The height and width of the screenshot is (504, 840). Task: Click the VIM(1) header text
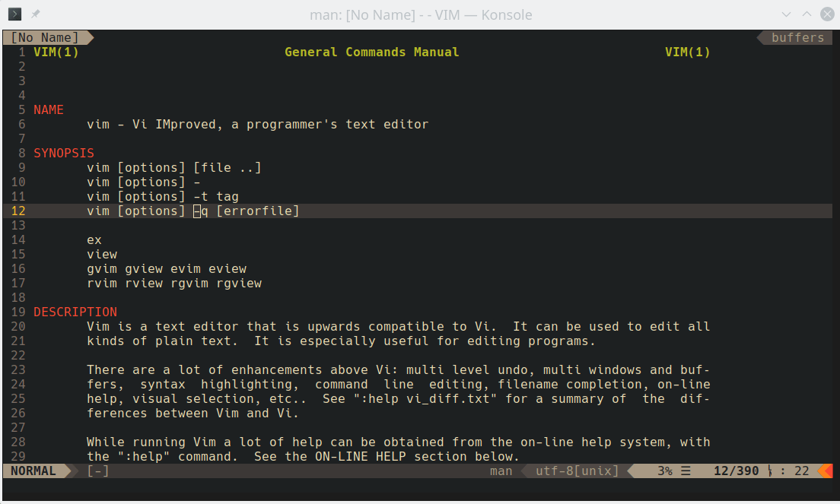(x=54, y=52)
